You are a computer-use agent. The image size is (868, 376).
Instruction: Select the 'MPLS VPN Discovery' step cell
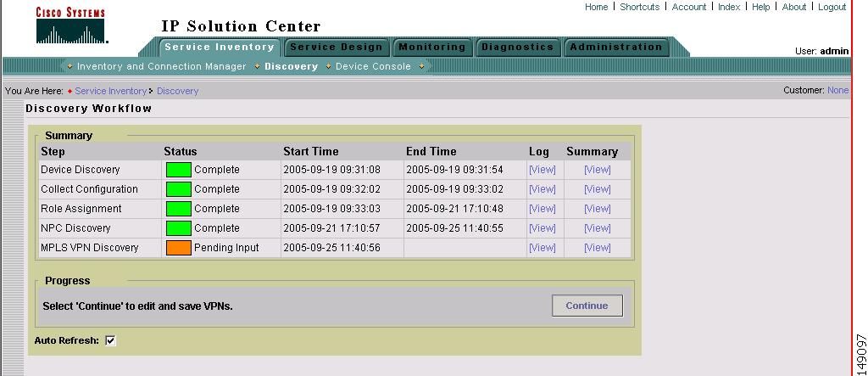(x=100, y=247)
